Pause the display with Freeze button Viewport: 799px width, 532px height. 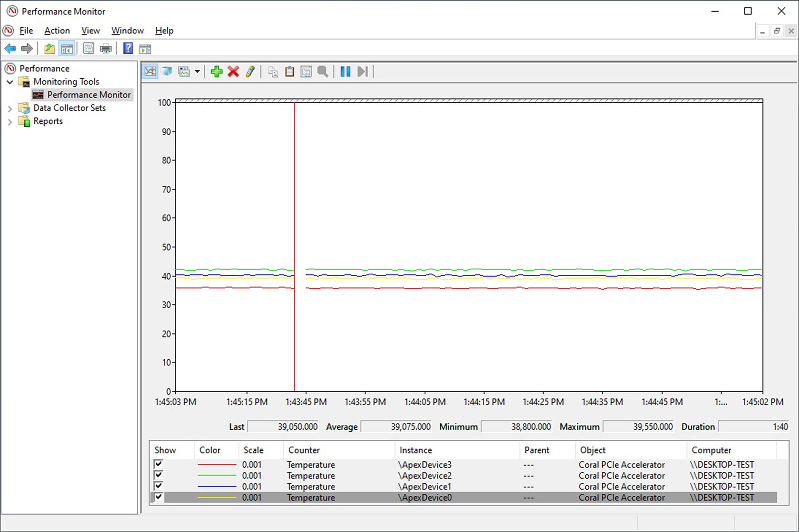pos(345,72)
